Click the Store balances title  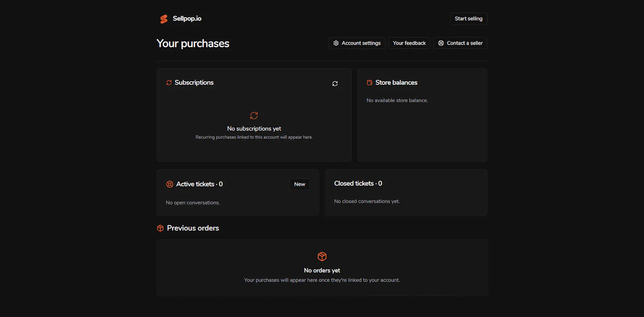click(396, 82)
